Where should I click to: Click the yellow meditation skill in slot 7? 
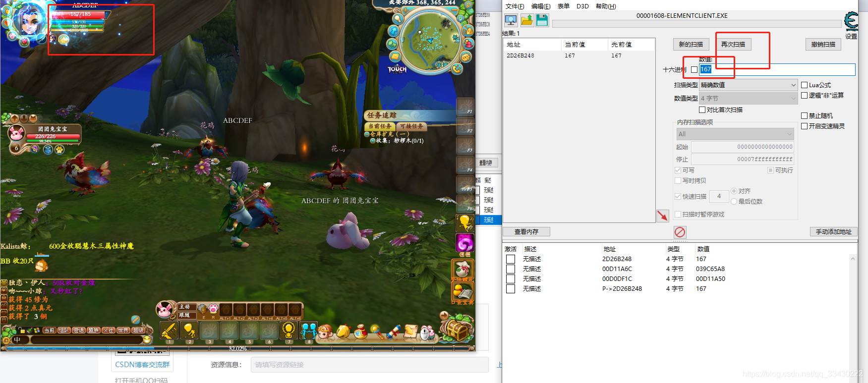289,330
